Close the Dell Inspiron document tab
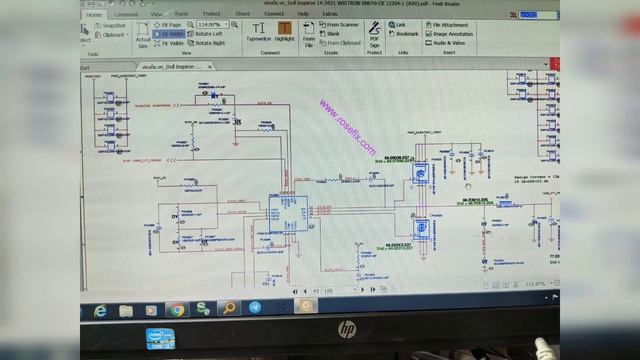 [210, 67]
